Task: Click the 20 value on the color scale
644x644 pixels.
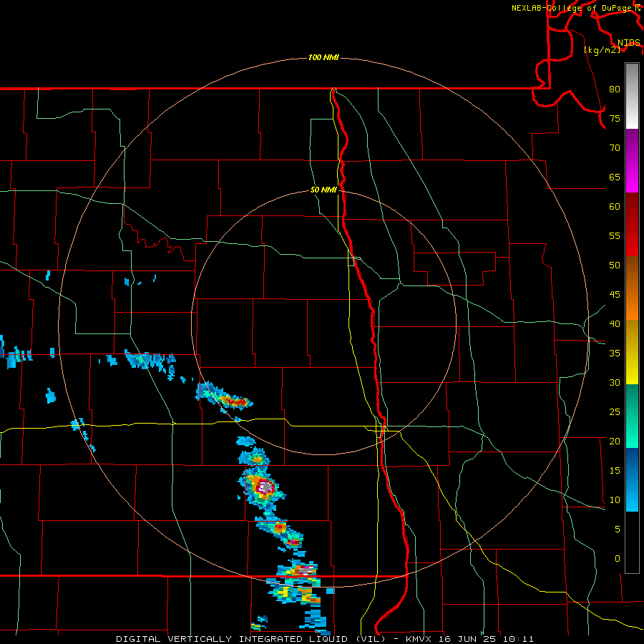Action: click(615, 441)
